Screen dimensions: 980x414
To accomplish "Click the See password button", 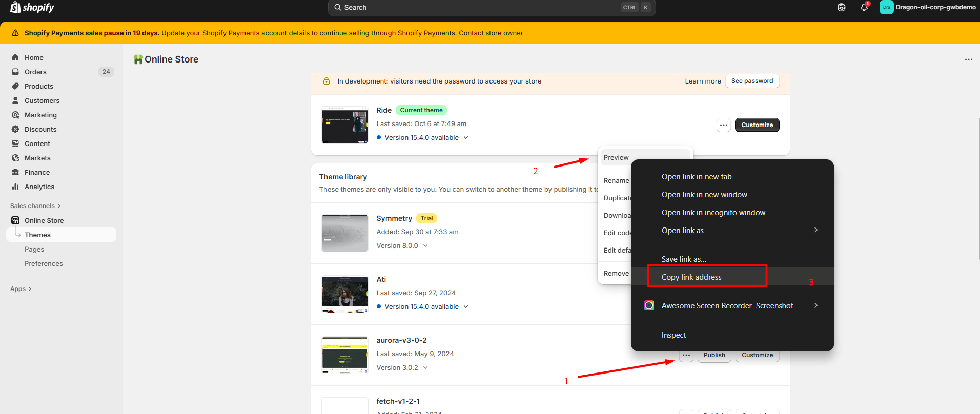I will (752, 81).
